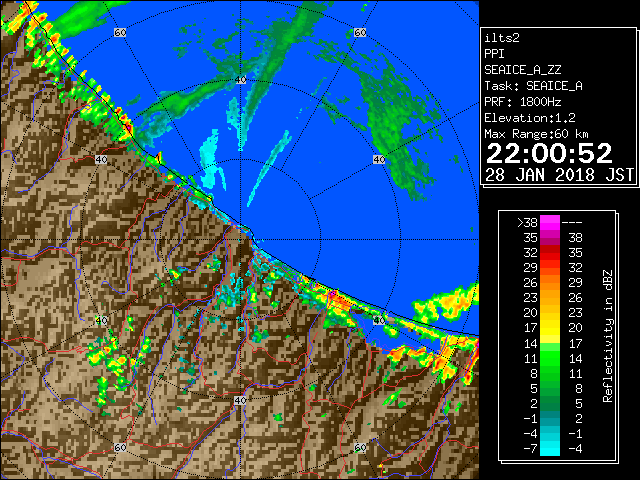Click the '---' legend label
Image resolution: width=640 pixels, height=480 pixels.
572,223
